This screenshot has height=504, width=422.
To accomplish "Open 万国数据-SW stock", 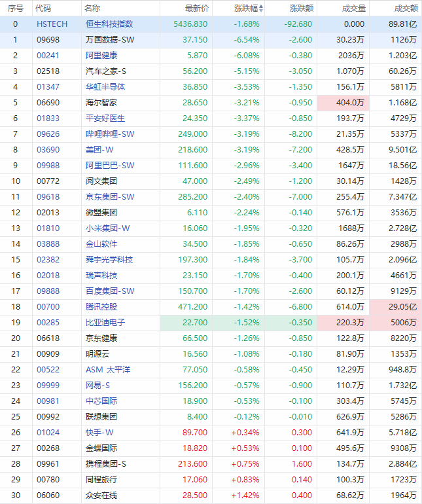I will pyautogui.click(x=110, y=40).
